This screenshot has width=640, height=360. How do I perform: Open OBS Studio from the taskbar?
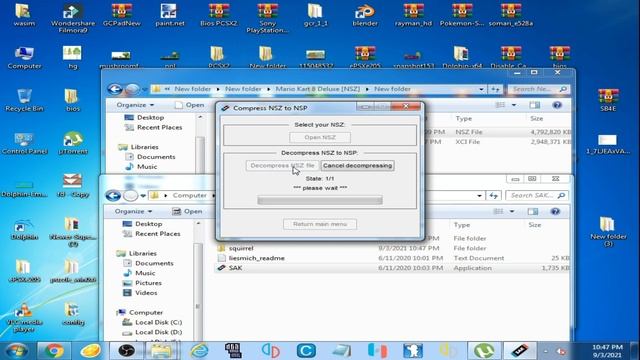[126, 351]
